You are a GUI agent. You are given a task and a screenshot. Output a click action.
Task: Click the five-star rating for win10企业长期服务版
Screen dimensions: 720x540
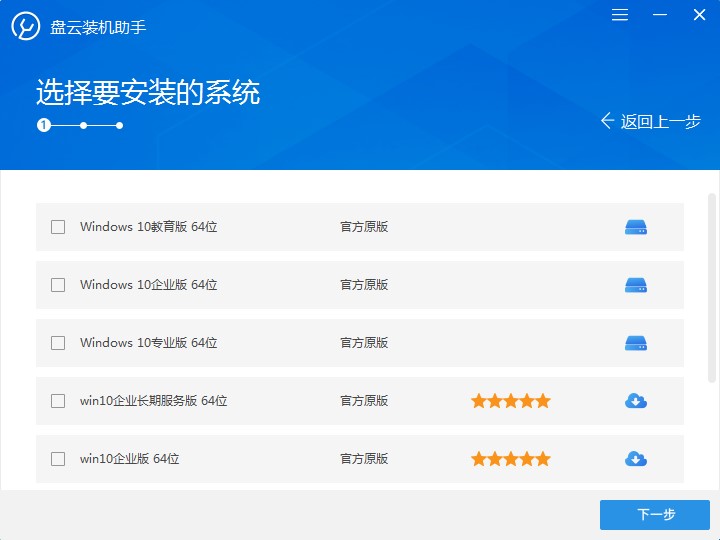[511, 401]
